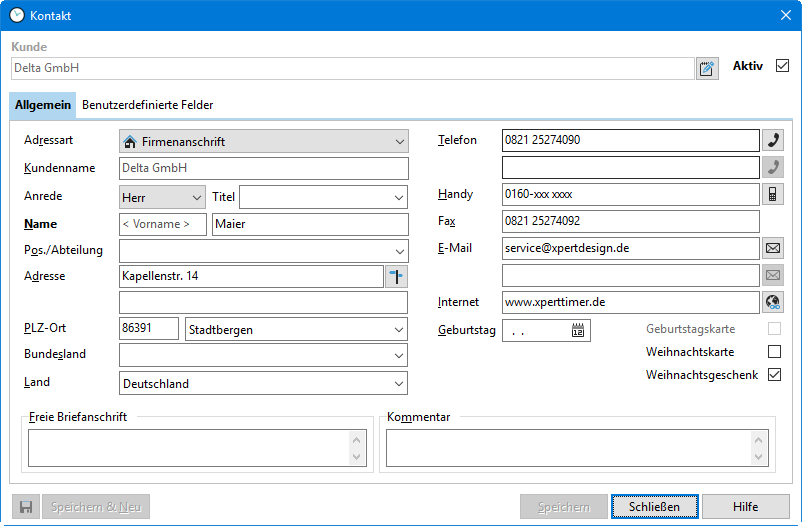Enable the Weihnachtskarte checkbox
The height and width of the screenshot is (526, 802).
[x=774, y=352]
